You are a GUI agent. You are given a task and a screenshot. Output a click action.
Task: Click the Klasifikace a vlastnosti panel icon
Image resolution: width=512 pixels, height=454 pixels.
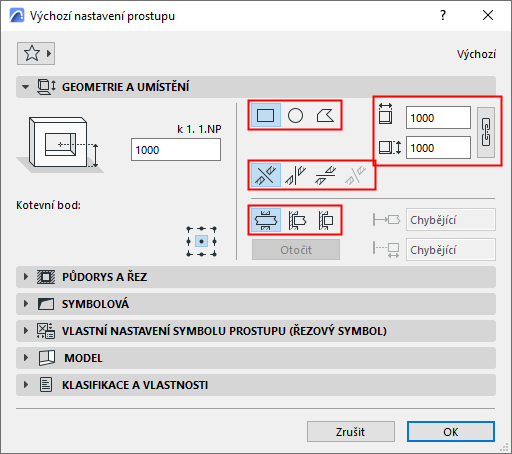[46, 385]
